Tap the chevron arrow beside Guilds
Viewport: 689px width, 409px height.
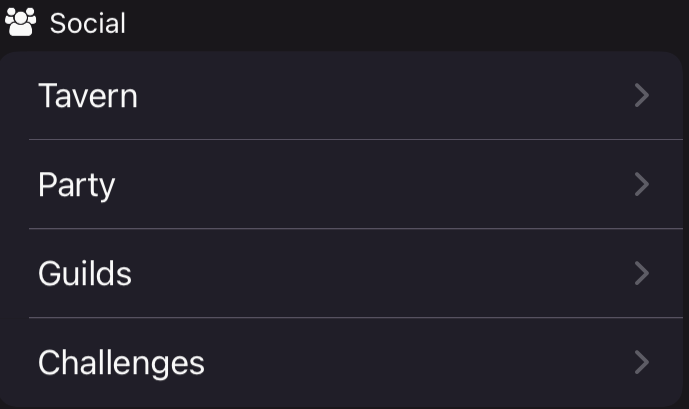coord(642,274)
